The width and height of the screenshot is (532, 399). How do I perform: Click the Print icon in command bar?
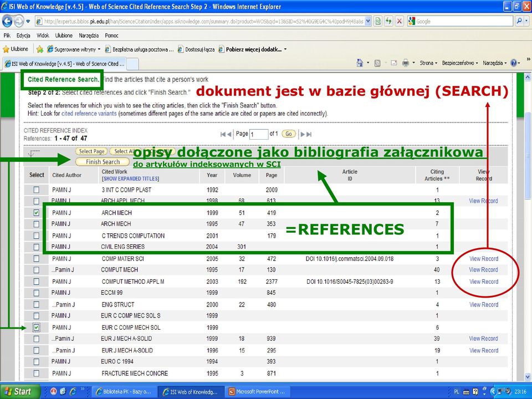406,63
